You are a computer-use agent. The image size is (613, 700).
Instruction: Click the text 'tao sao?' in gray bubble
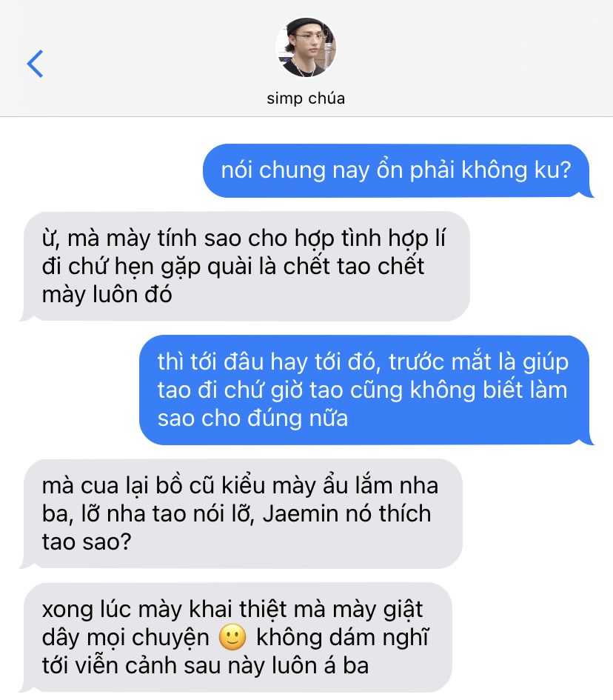point(87,542)
